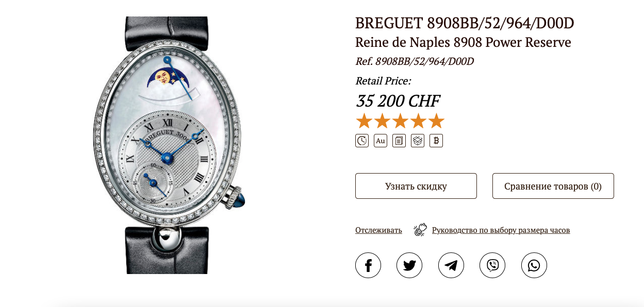Click the Bitcoin payment icon badge
This screenshot has width=644, height=307.
(436, 141)
